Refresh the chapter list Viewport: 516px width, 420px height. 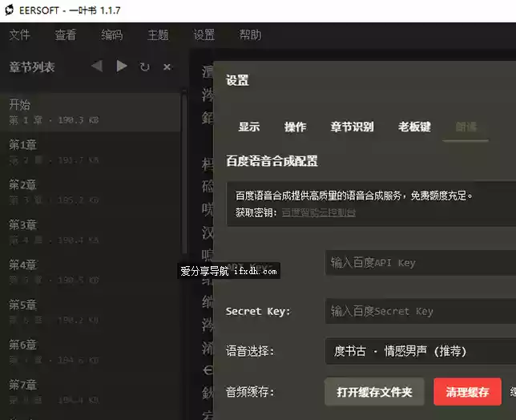(x=144, y=67)
